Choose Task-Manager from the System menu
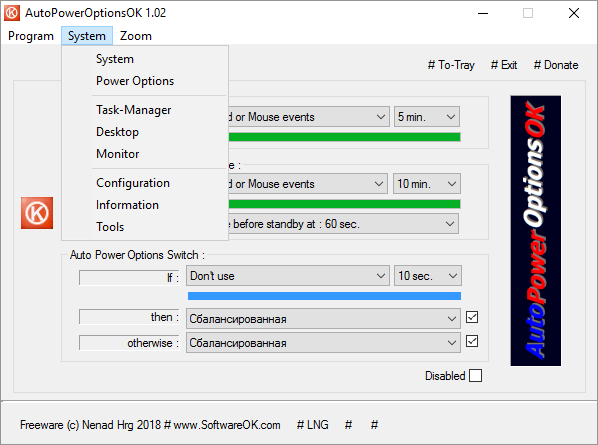The image size is (598, 445). point(133,110)
